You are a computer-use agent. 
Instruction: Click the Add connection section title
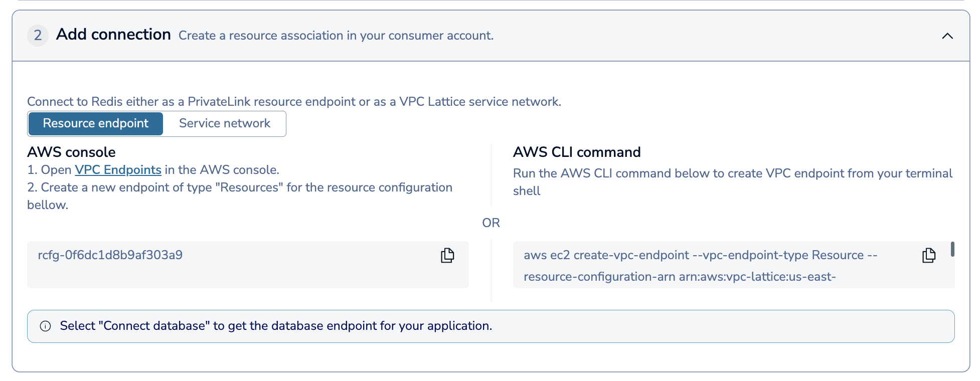tap(113, 35)
